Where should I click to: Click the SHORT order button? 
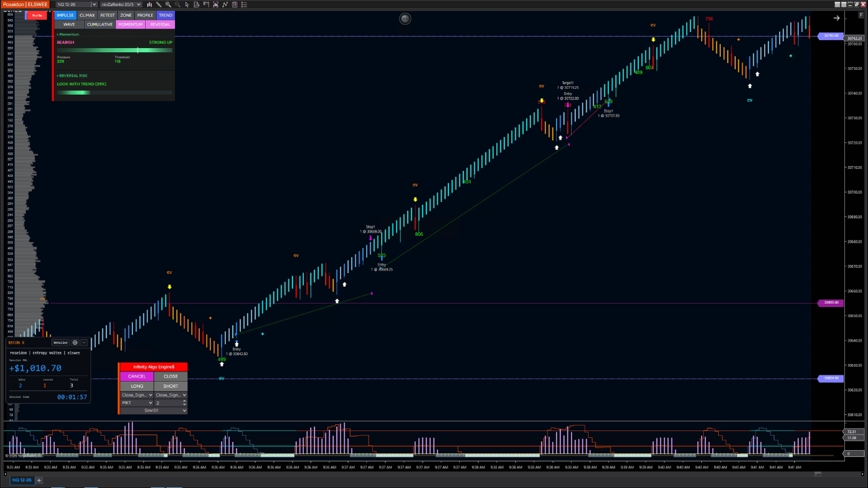[170, 386]
